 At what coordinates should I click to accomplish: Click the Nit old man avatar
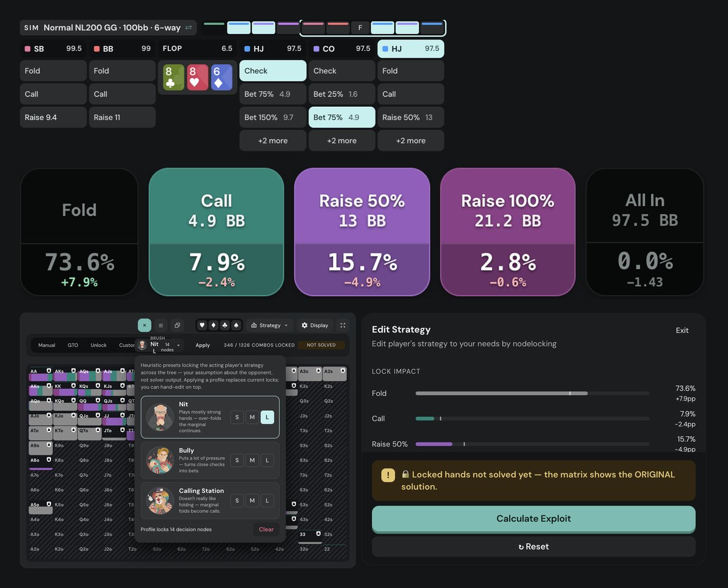click(160, 417)
